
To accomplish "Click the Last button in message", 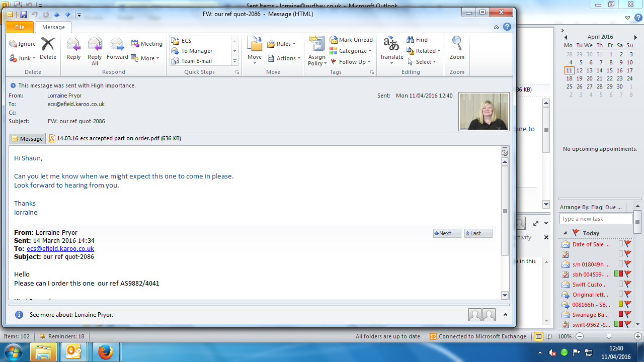I will click(x=478, y=233).
